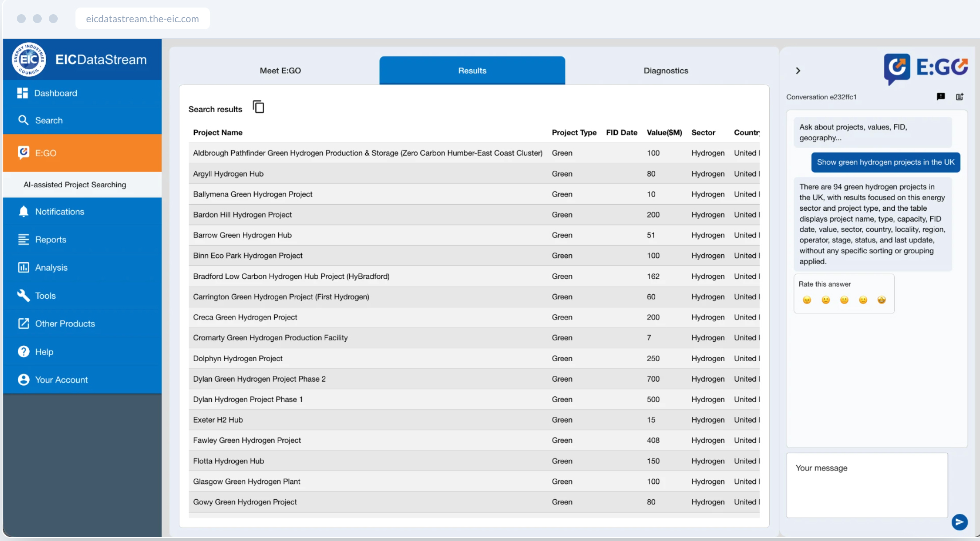This screenshot has width=980, height=541.
Task: Rate answer with slight smile emoji
Action: pos(863,300)
